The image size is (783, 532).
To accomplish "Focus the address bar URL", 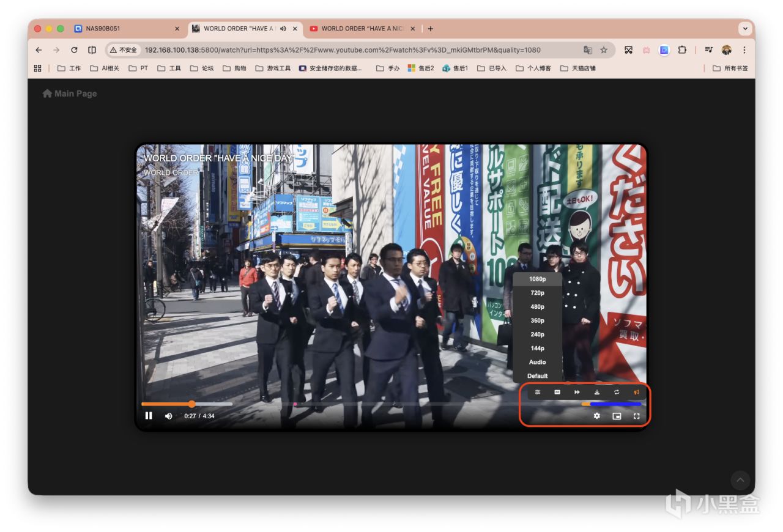I will tap(343, 50).
